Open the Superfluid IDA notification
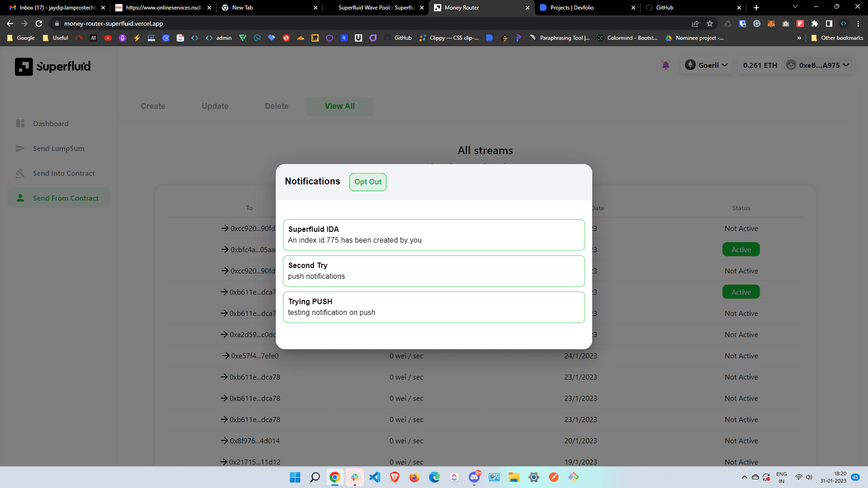Viewport: 868px width, 488px height. (x=433, y=235)
